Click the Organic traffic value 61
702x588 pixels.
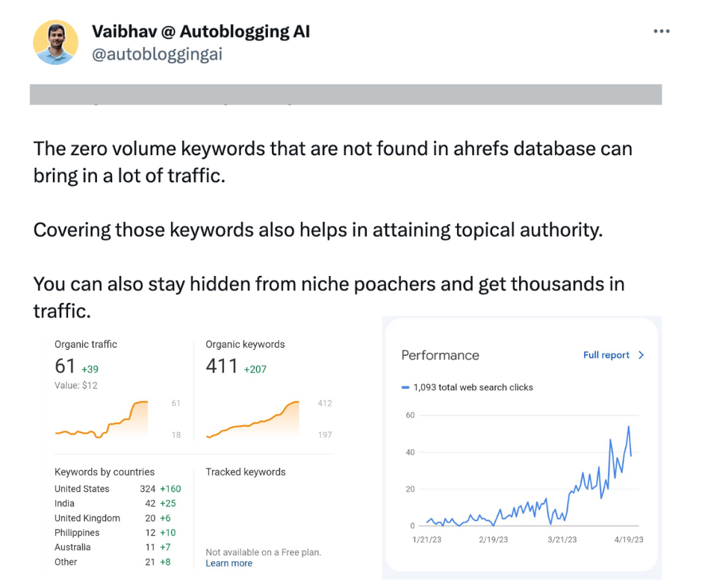pyautogui.click(x=65, y=366)
